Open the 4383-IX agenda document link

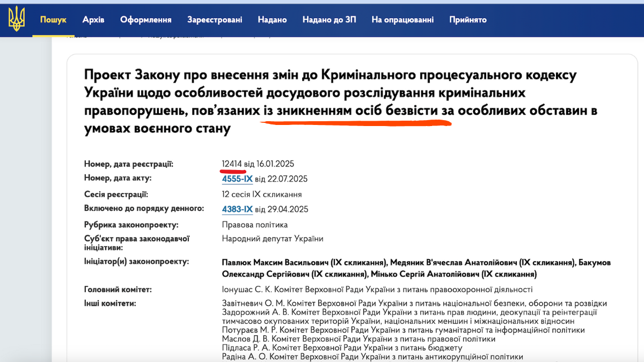click(x=237, y=209)
